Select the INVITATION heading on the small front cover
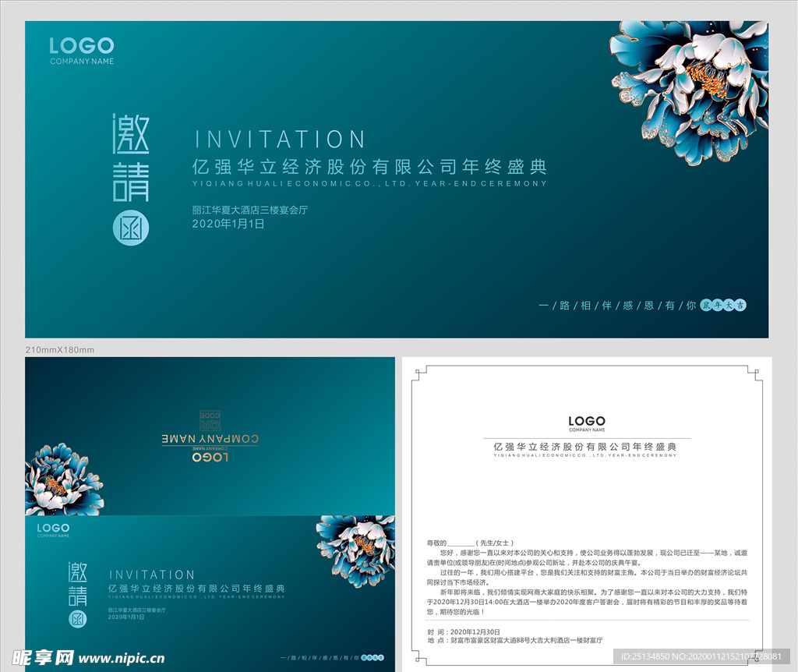798x672 pixels. (152, 575)
